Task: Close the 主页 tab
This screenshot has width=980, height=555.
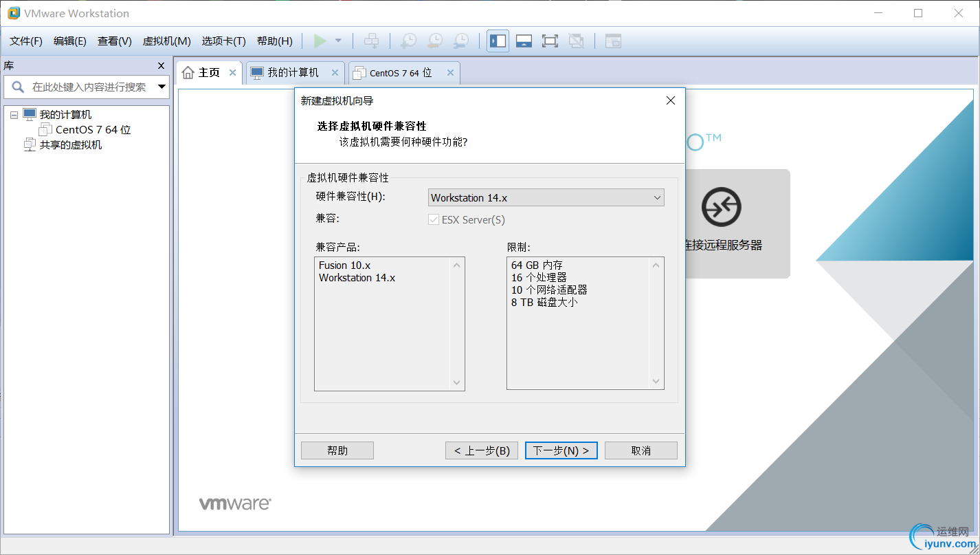Action: click(233, 72)
